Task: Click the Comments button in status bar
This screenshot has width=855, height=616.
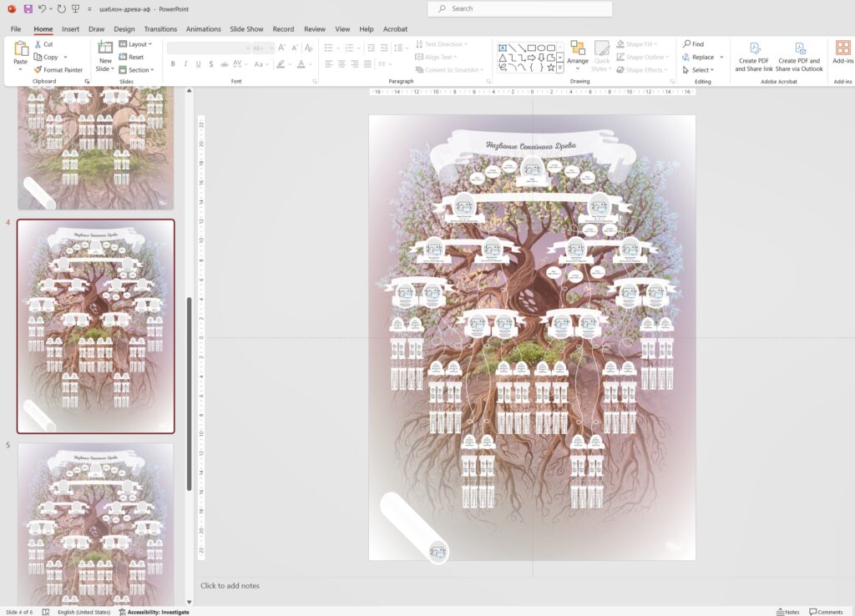Action: click(x=825, y=612)
